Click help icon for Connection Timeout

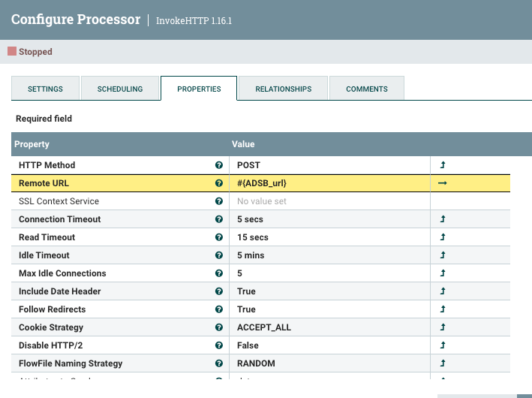(x=219, y=219)
